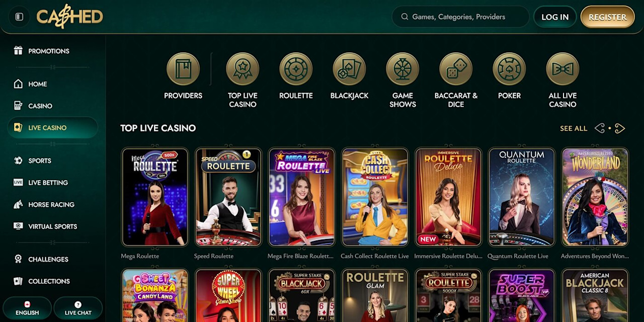Select the All Live Casino bow-tie icon

562,69
